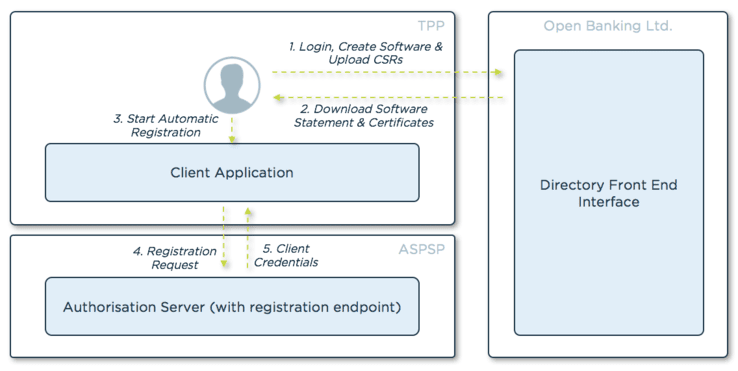Viewport: 738px width, 371px height.
Task: Click the 'Open Banking Ltd.' label
Action: point(608,25)
